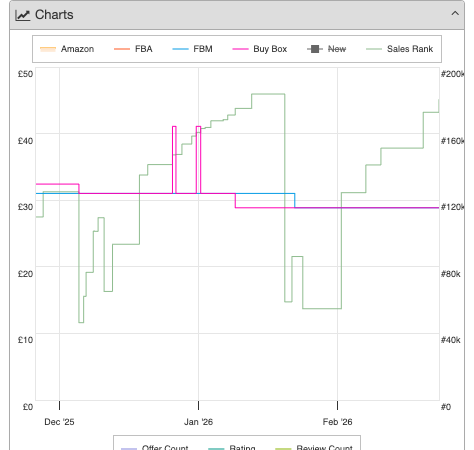
Task: Toggle Review Count legend entry
Action: pyautogui.click(x=314, y=447)
